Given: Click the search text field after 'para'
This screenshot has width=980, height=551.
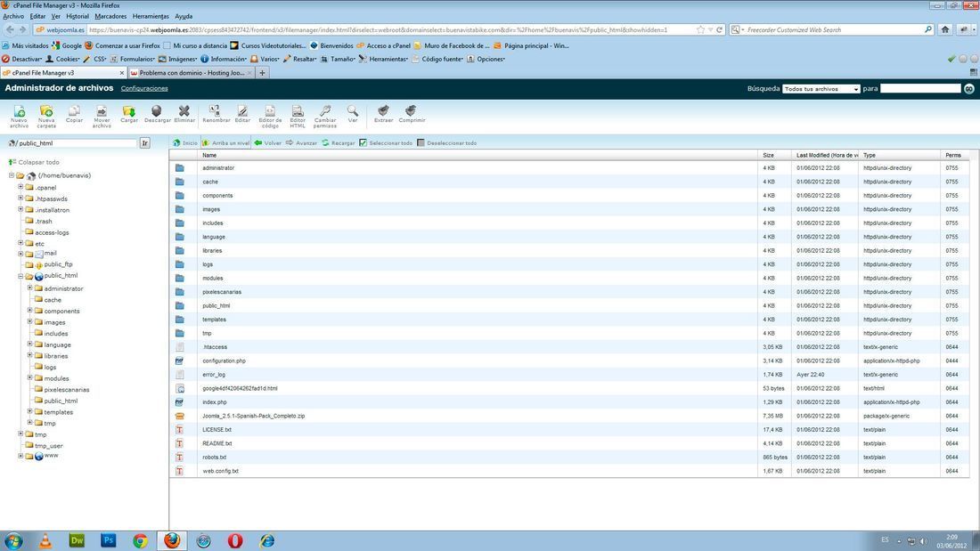Looking at the screenshot, I should pos(920,89).
